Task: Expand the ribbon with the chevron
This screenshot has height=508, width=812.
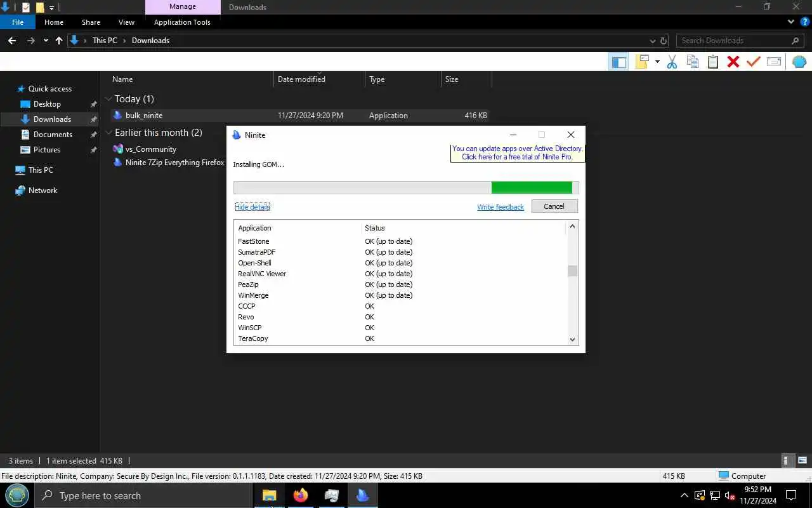Action: pyautogui.click(x=791, y=22)
